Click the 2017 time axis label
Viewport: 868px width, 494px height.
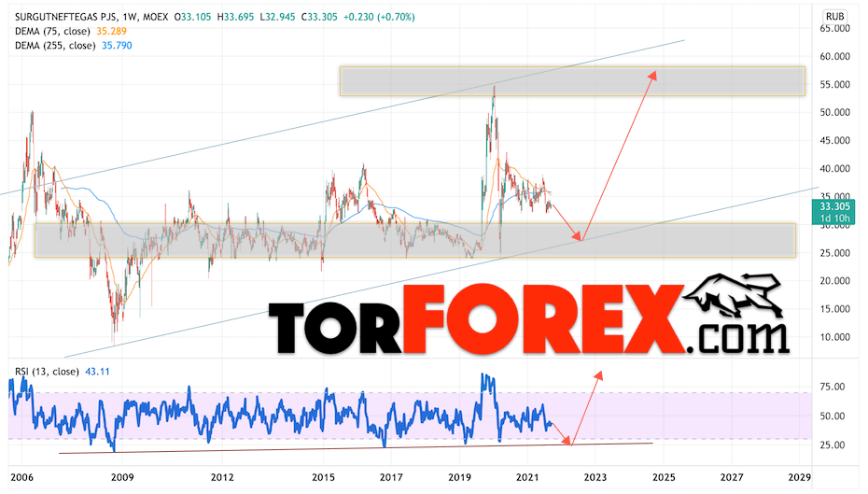click(x=391, y=477)
